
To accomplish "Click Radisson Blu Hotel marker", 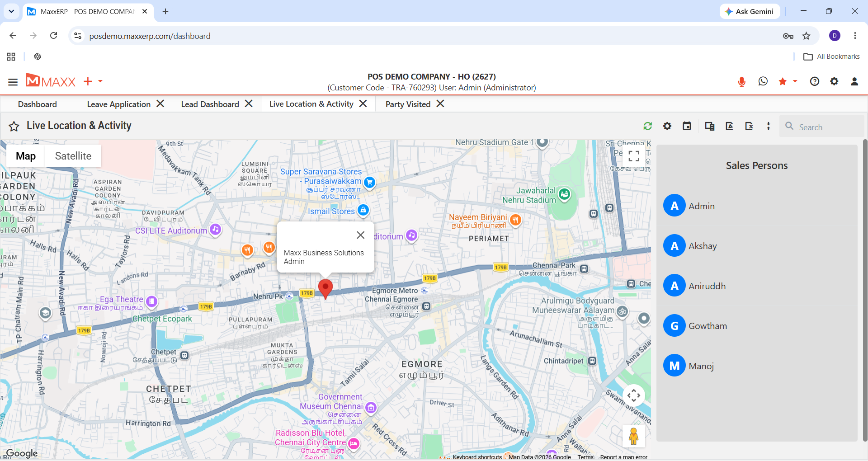I will click(x=354, y=444).
